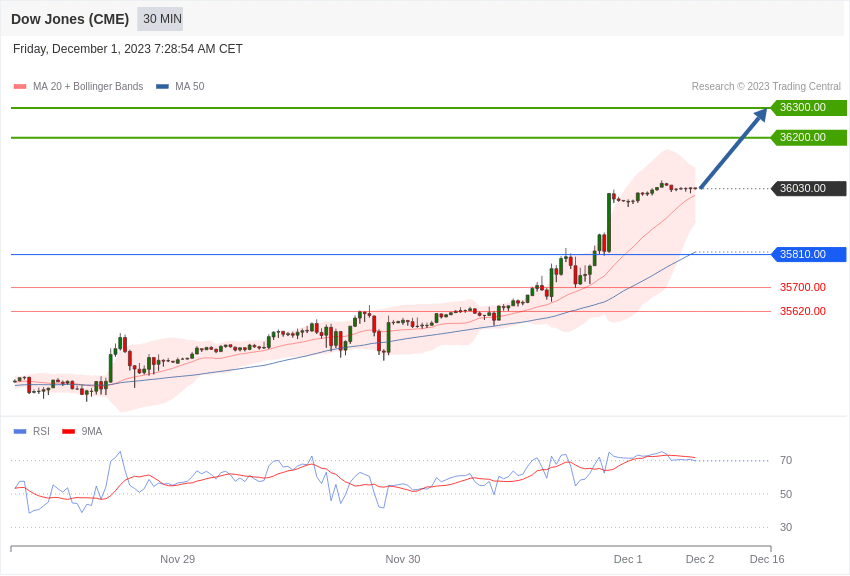Click the pink MA 20 legend swatch
This screenshot has height=576, width=850.
coord(20,87)
